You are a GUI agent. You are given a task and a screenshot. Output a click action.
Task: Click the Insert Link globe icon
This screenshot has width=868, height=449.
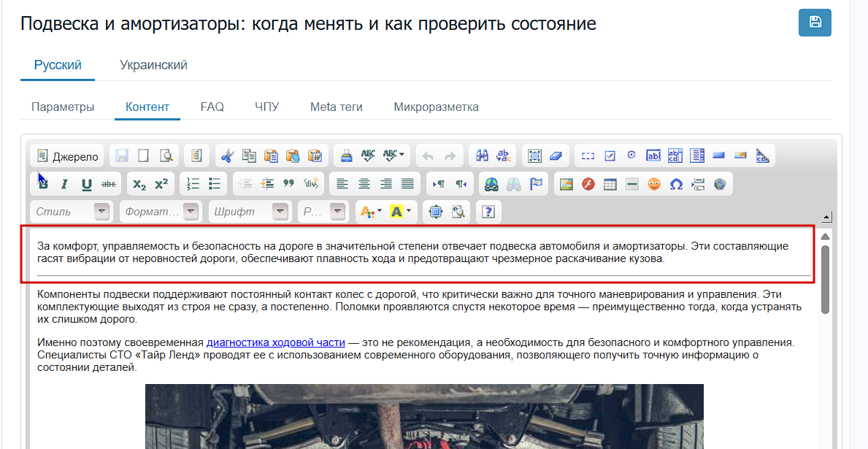[491, 184]
